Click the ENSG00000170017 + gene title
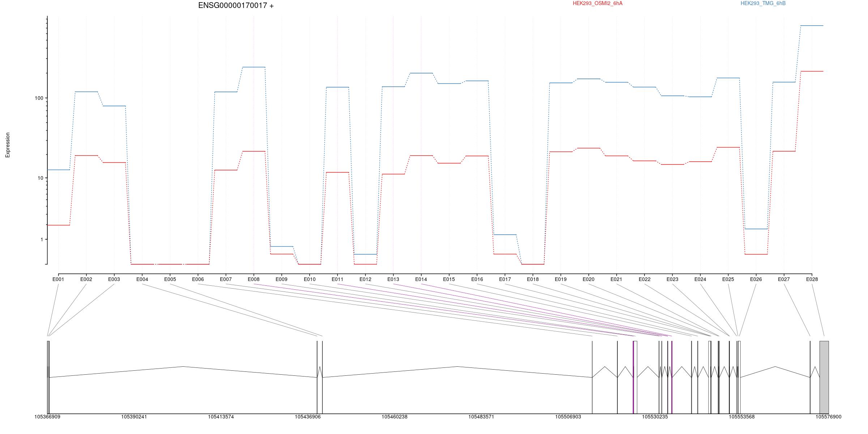This screenshot has height=434, width=868. tap(236, 5)
